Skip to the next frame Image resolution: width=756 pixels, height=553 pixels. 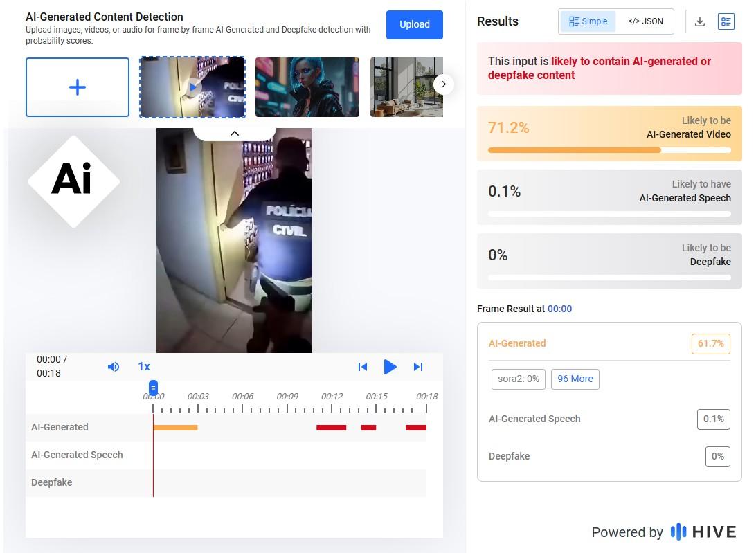pos(418,367)
